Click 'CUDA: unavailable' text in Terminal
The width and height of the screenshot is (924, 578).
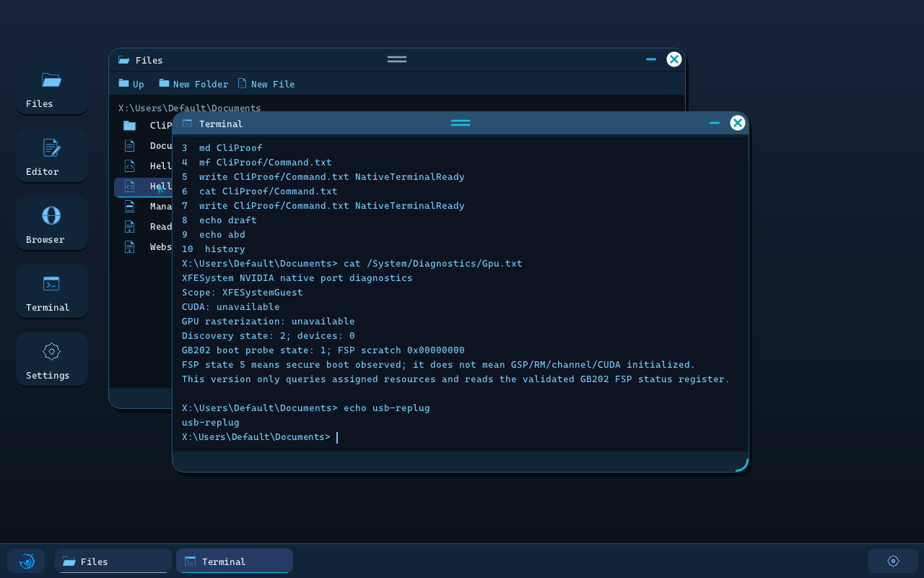[x=231, y=307]
